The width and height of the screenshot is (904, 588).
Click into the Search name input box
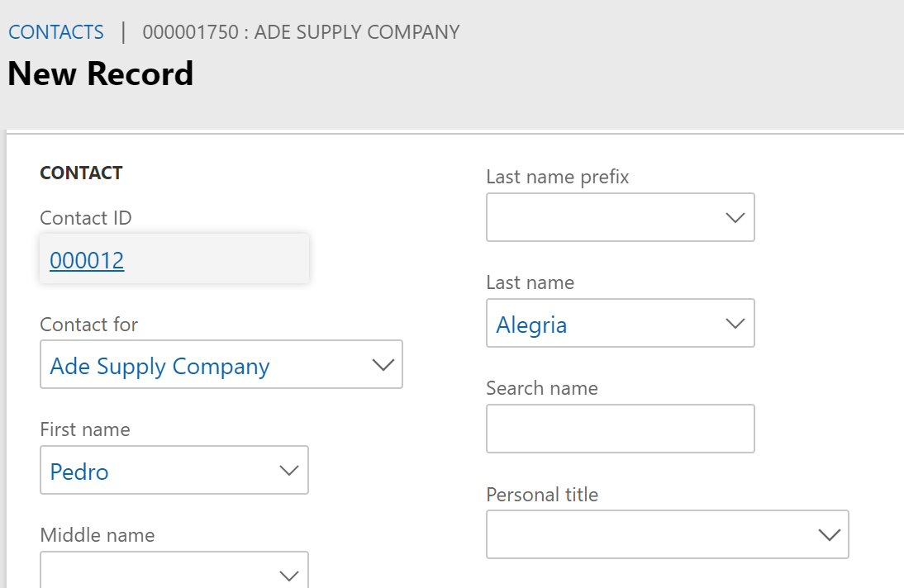(x=620, y=429)
